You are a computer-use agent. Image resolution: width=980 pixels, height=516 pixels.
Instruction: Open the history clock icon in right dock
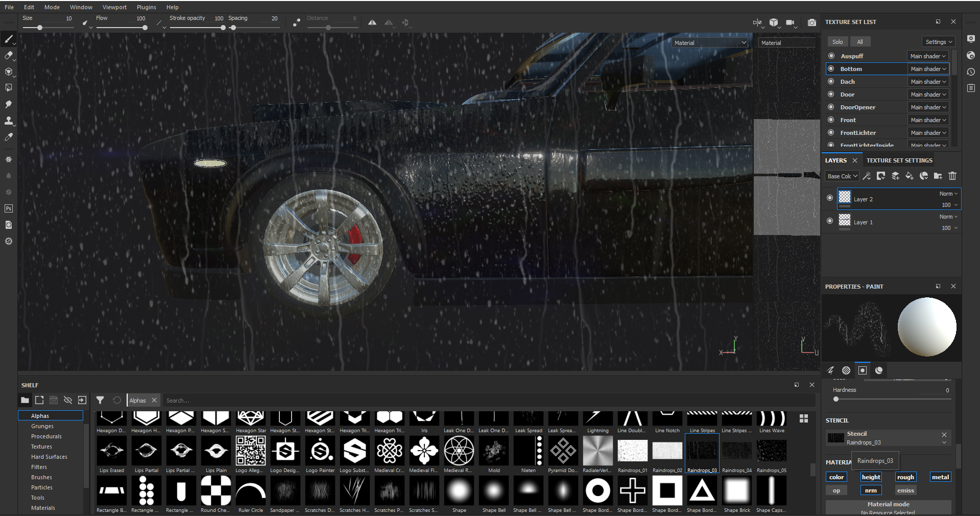pyautogui.click(x=971, y=72)
